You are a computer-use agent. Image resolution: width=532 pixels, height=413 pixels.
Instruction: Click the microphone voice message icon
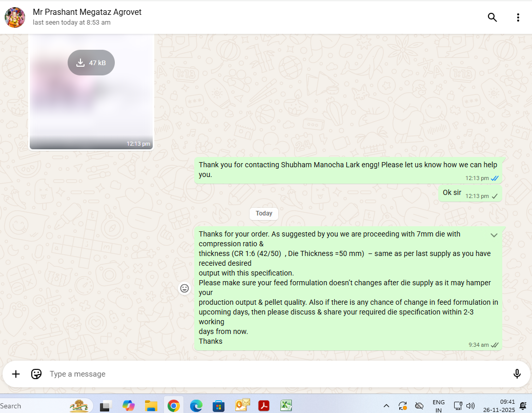coord(517,374)
